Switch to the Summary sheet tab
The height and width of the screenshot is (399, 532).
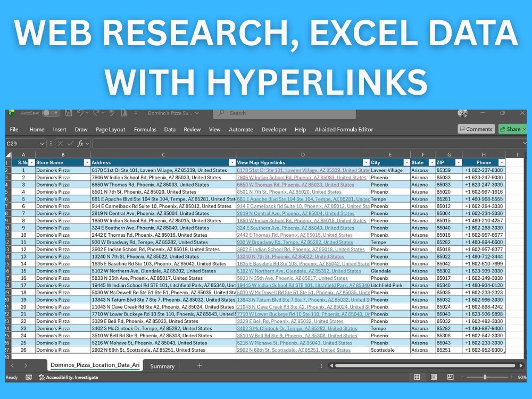pos(162,366)
